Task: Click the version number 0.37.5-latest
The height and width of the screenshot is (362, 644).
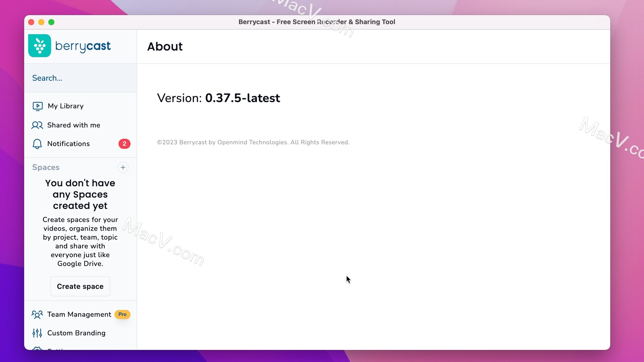Action: pos(243,98)
